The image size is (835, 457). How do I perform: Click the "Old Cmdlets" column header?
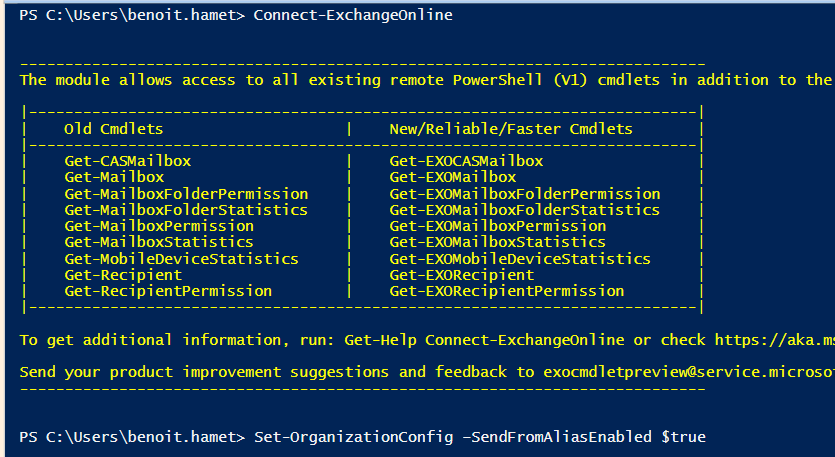[x=113, y=129]
